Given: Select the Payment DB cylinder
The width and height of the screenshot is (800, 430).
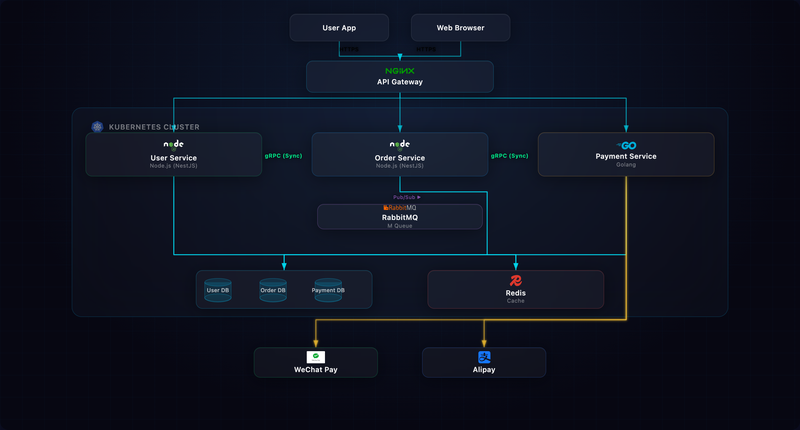Looking at the screenshot, I should tap(328, 290).
